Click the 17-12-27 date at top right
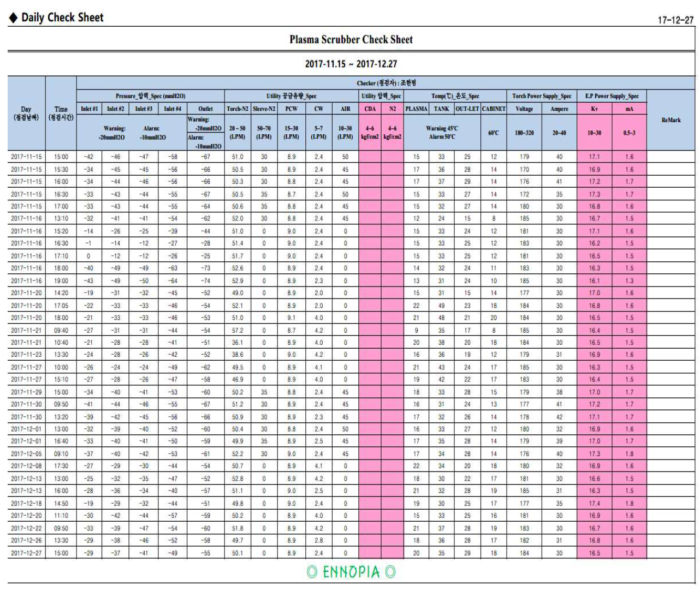The image size is (700, 591). pyautogui.click(x=675, y=20)
